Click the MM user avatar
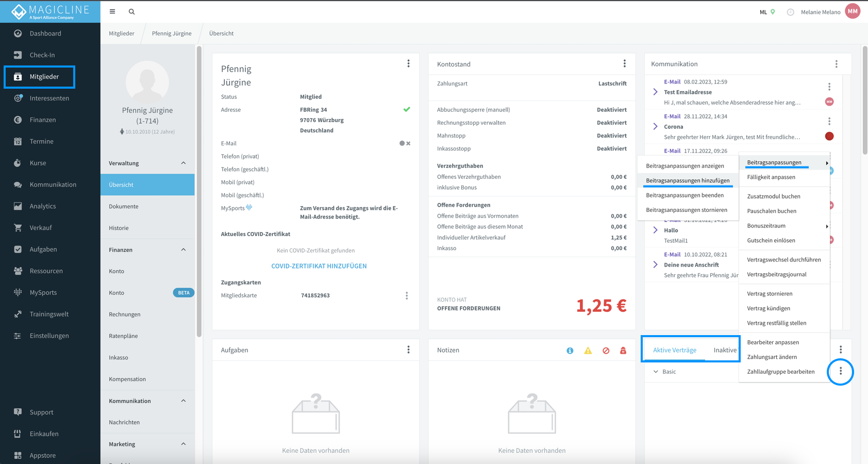The height and width of the screenshot is (464, 868). click(x=853, y=11)
